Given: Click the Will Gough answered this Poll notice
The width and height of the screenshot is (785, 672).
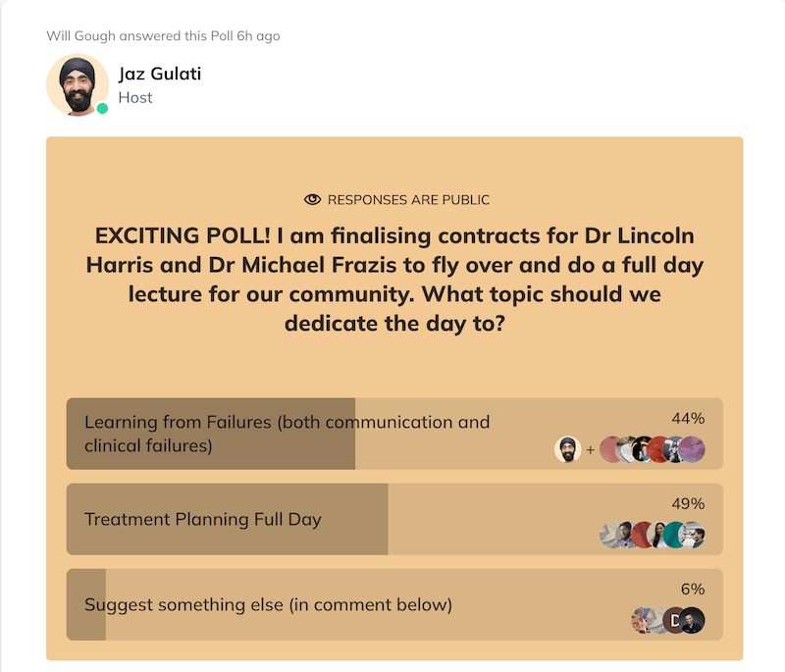Looking at the screenshot, I should pos(163,36).
